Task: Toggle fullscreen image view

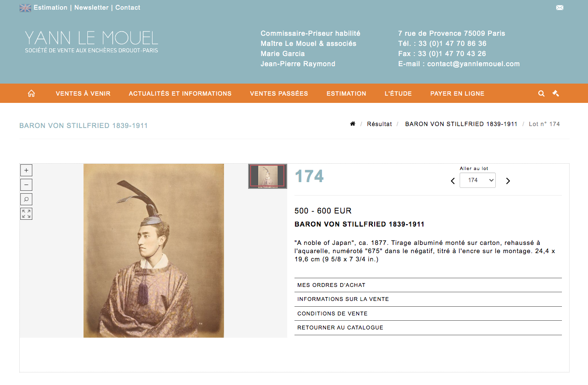Action: click(x=27, y=214)
